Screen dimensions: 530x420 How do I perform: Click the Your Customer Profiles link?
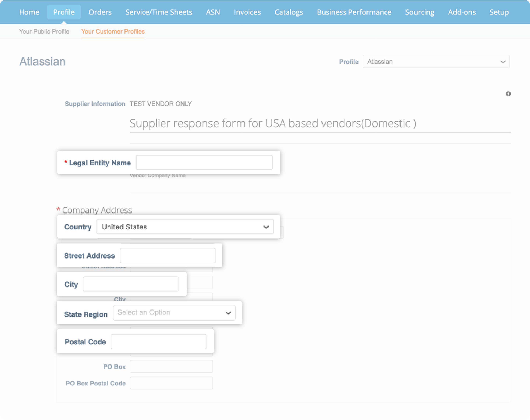click(x=113, y=31)
